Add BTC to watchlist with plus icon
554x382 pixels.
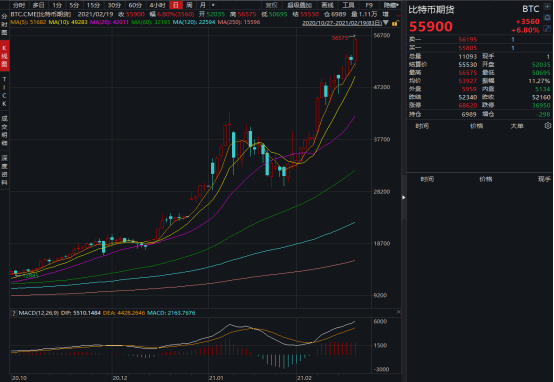pyautogui.click(x=547, y=6)
